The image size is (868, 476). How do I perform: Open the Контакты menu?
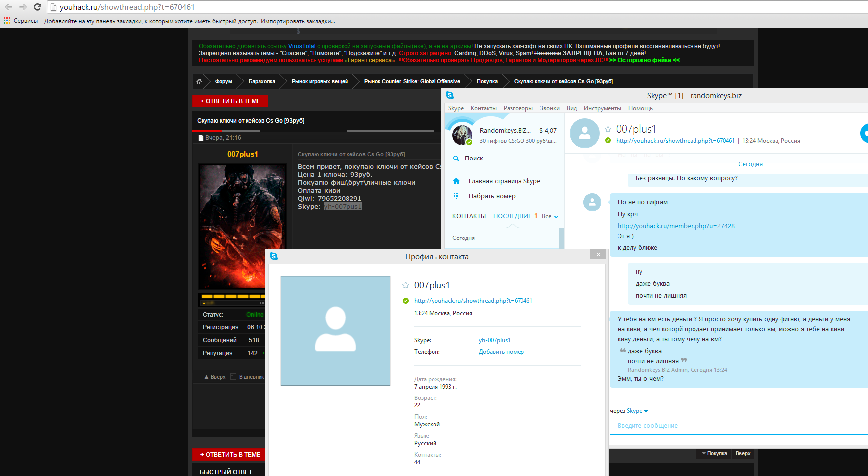[x=484, y=108]
